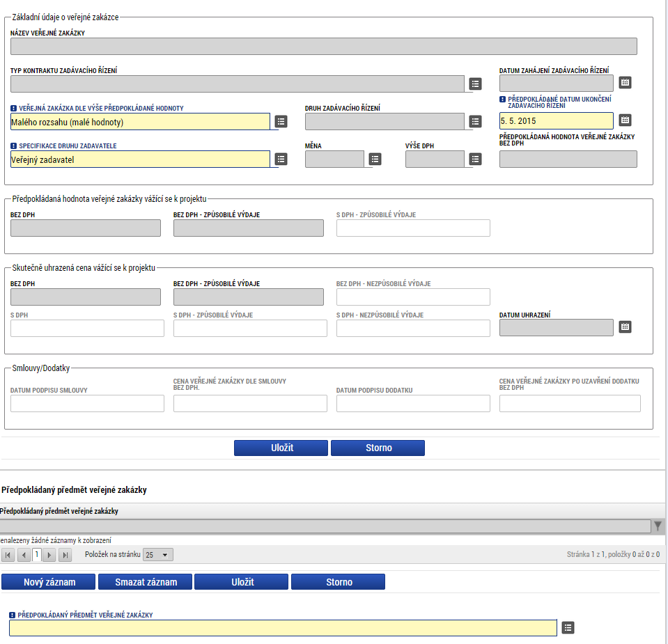Image resolution: width=668 pixels, height=644 pixels.
Task: Click Bez DPH field under Skutečně uhrazená cena
Action: pos(86,297)
